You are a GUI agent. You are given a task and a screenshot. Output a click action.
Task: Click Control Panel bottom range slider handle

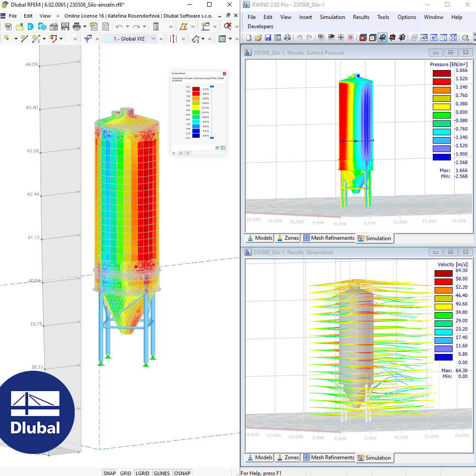[x=212, y=138]
